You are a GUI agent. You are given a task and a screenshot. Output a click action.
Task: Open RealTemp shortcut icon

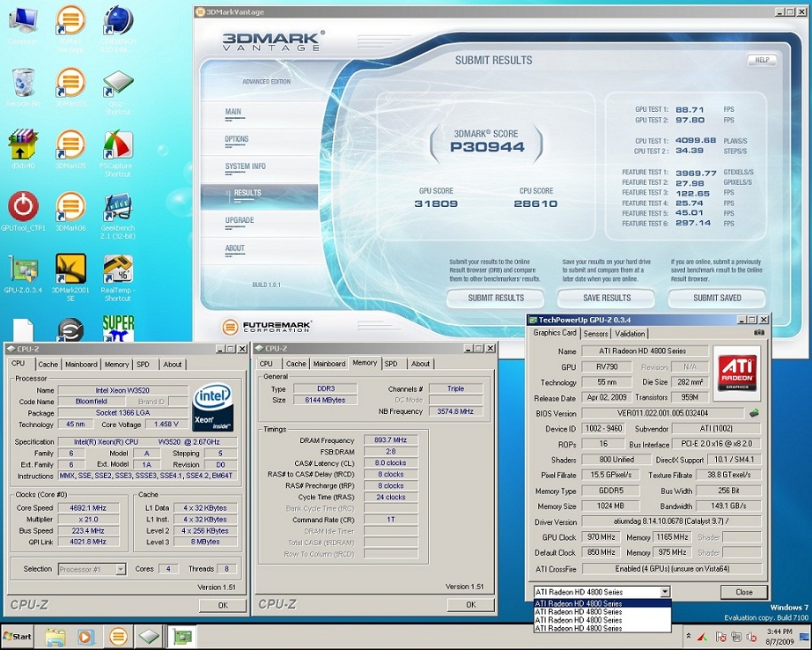pos(118,278)
